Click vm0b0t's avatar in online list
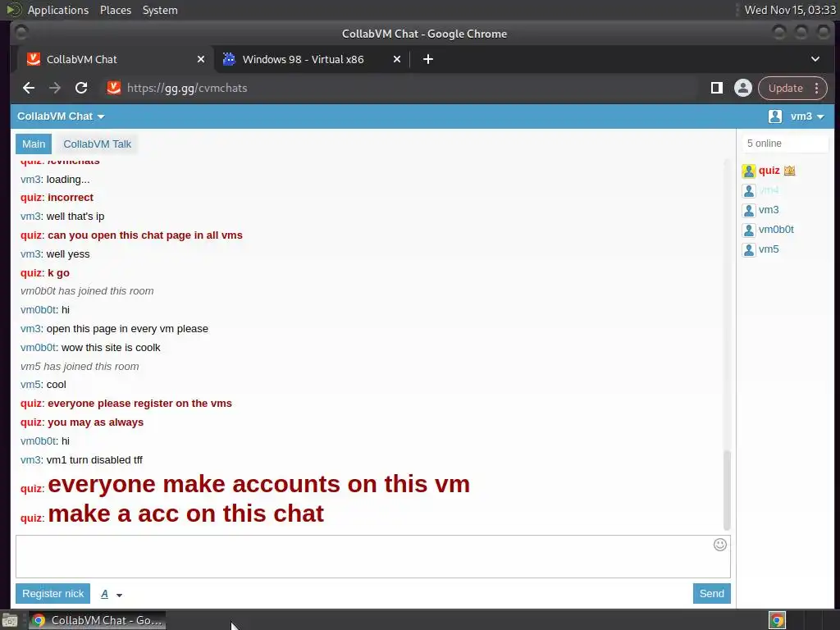Image resolution: width=840 pixels, height=630 pixels. tap(748, 231)
